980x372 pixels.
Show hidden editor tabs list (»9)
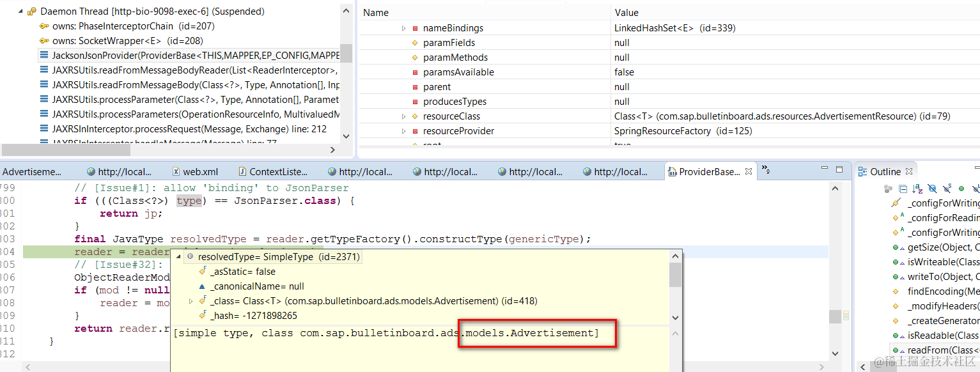pyautogui.click(x=765, y=171)
